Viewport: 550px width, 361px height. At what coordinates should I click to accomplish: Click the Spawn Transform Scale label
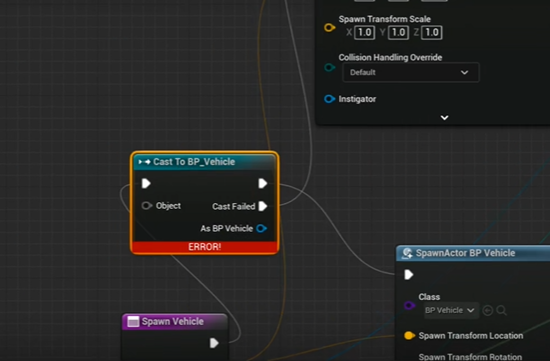pos(384,19)
